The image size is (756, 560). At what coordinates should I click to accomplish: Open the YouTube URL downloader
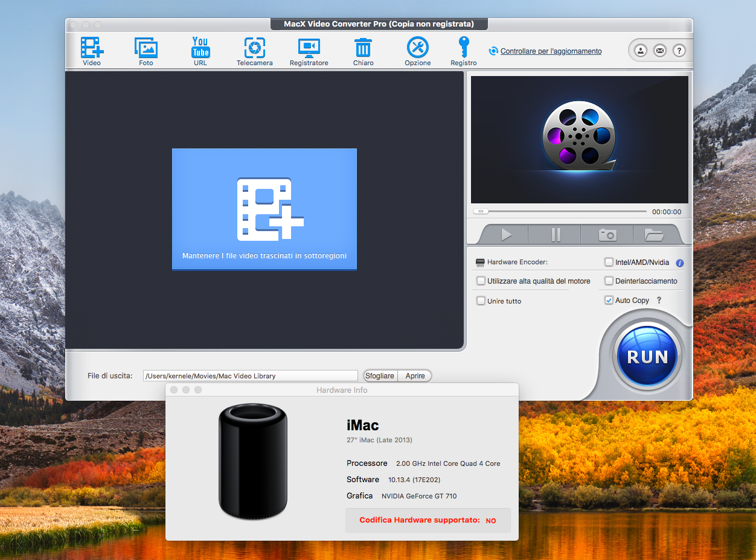(x=200, y=51)
